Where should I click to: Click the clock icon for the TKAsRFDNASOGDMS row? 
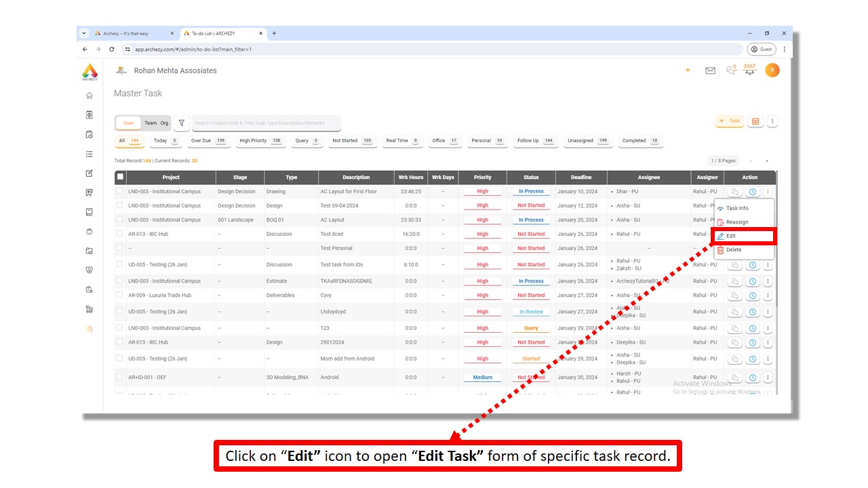point(753,281)
